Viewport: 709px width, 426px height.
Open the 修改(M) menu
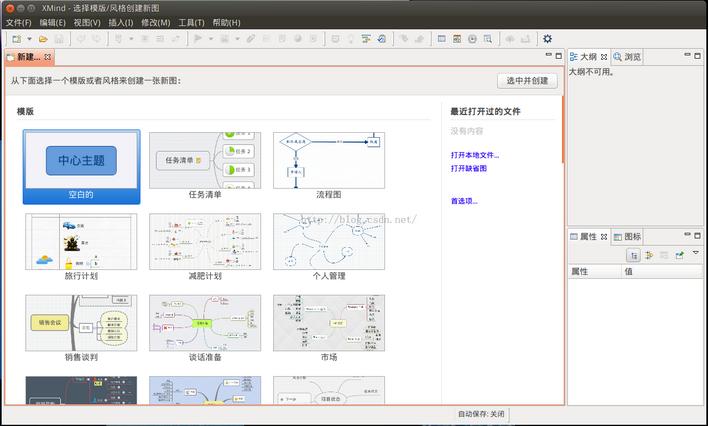click(x=156, y=22)
